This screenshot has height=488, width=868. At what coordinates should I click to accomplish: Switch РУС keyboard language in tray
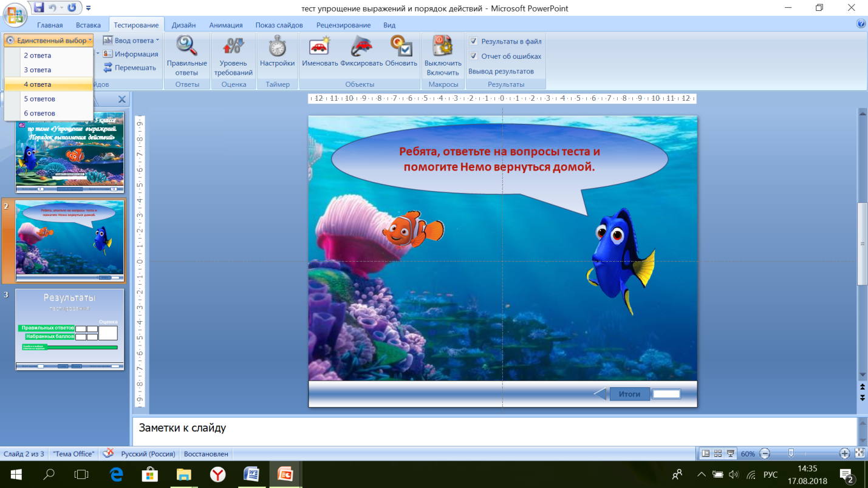(x=770, y=475)
